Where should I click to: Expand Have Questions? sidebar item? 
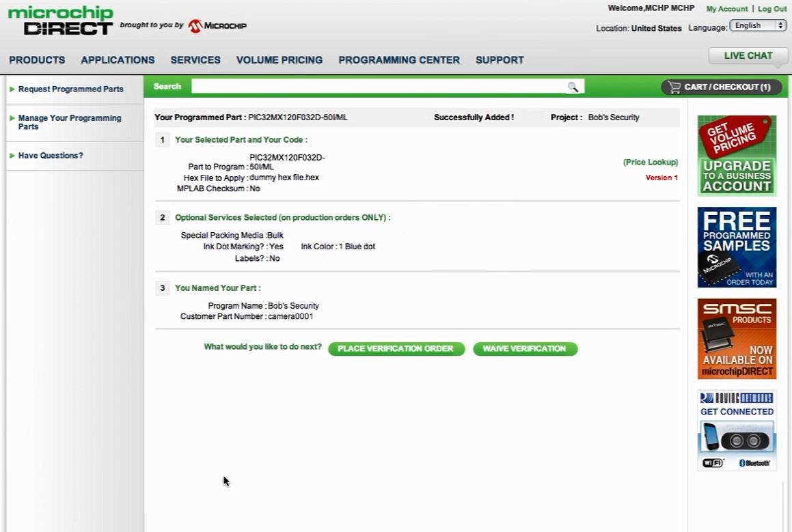[51, 156]
